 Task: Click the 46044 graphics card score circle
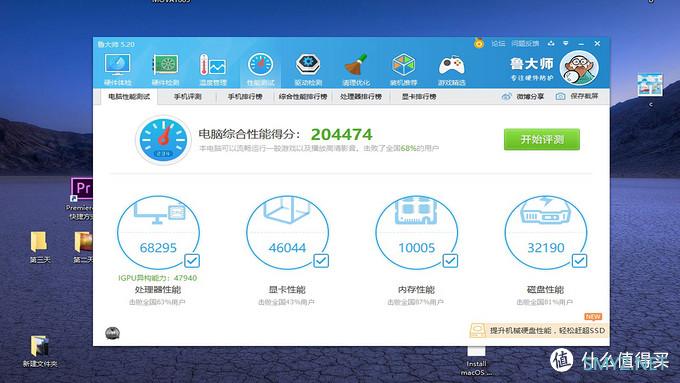click(287, 233)
